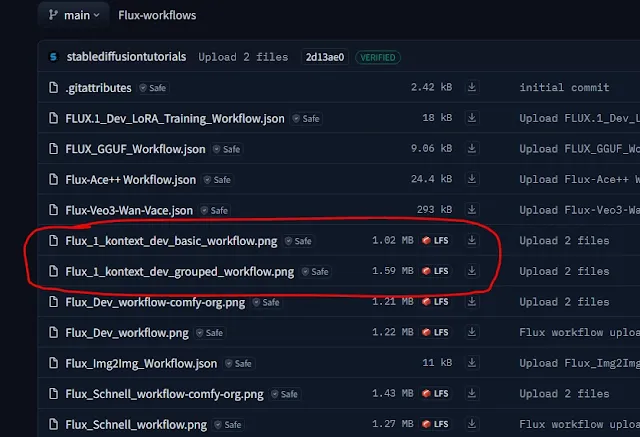Open the Upload 2 files commit message in header
This screenshot has height=437, width=640.
243,57
